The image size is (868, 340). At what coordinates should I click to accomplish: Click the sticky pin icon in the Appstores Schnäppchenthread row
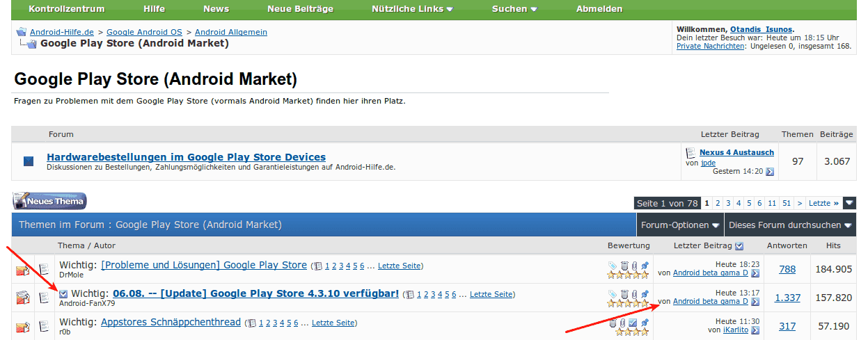point(645,323)
